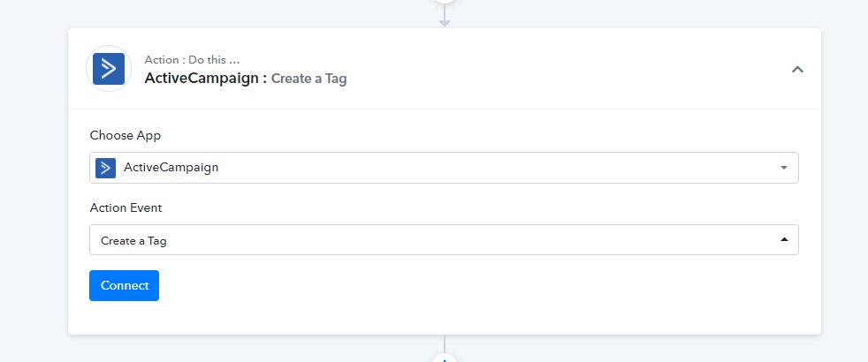Add a step with the bottom plus circle
The image size is (868, 362).
tap(445, 358)
